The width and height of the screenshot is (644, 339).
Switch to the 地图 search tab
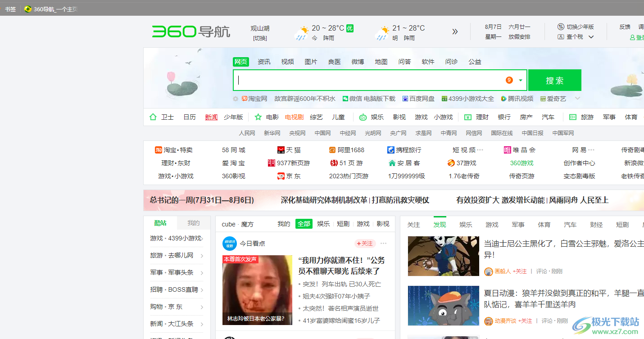(x=381, y=62)
